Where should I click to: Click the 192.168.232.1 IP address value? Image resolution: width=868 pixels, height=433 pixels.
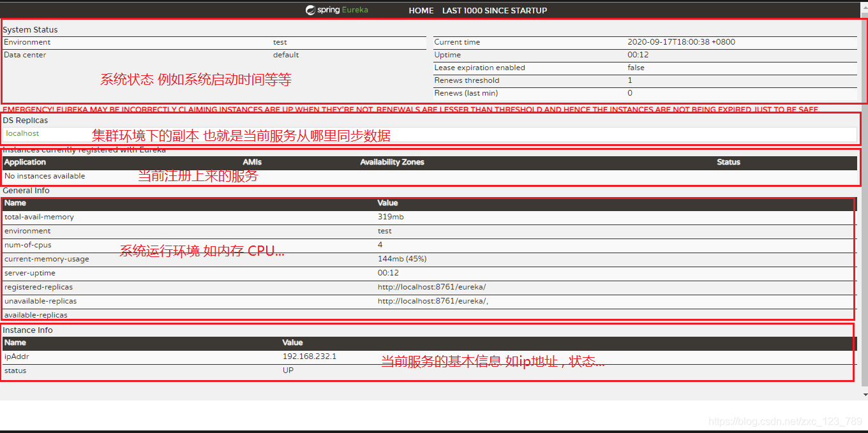click(x=310, y=356)
